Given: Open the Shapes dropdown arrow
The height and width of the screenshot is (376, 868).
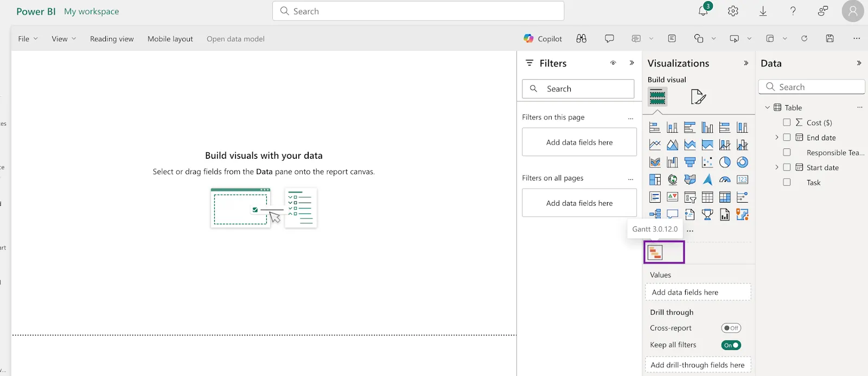Looking at the screenshot, I should point(713,38).
